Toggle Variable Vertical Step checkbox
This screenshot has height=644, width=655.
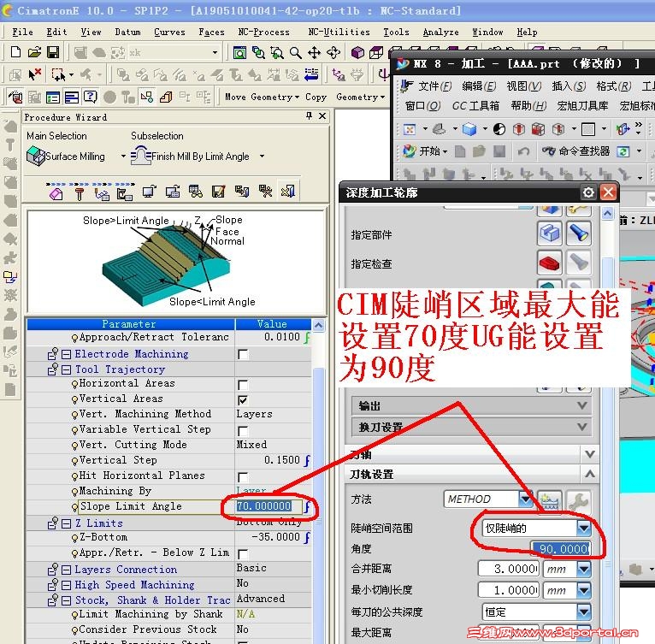click(x=243, y=431)
